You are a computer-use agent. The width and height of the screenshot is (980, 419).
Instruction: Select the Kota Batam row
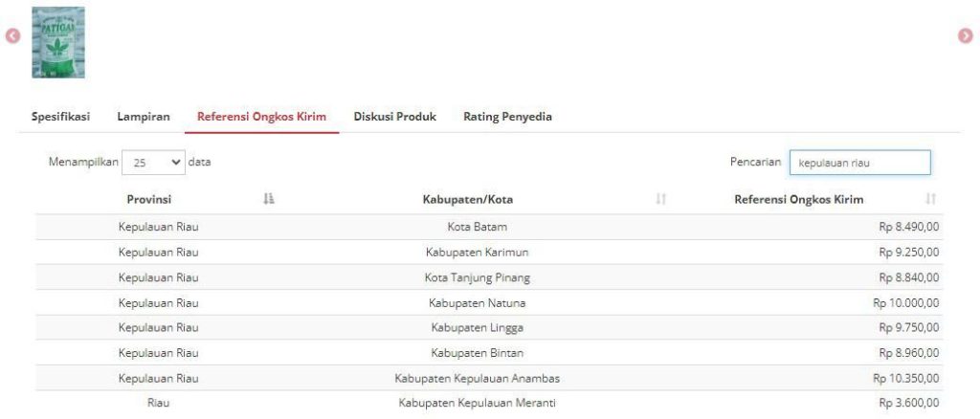coord(477,227)
